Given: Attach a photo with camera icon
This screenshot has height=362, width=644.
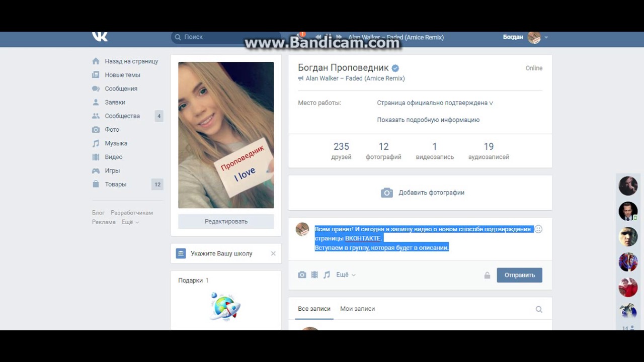Looking at the screenshot, I should [x=302, y=275].
